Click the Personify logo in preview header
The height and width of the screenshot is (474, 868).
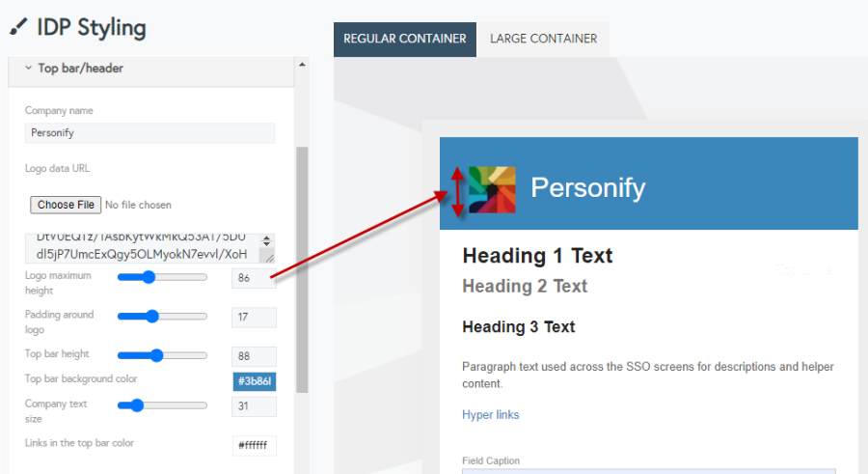tap(492, 189)
